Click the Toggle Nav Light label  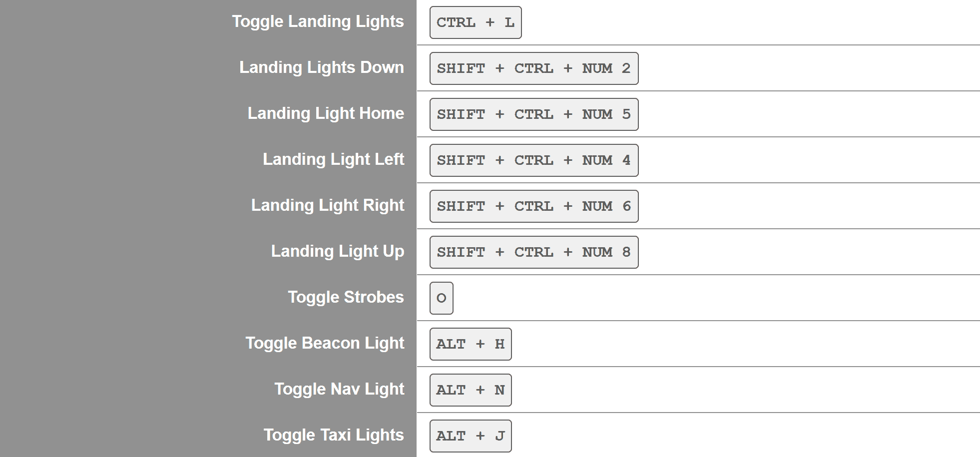(339, 389)
